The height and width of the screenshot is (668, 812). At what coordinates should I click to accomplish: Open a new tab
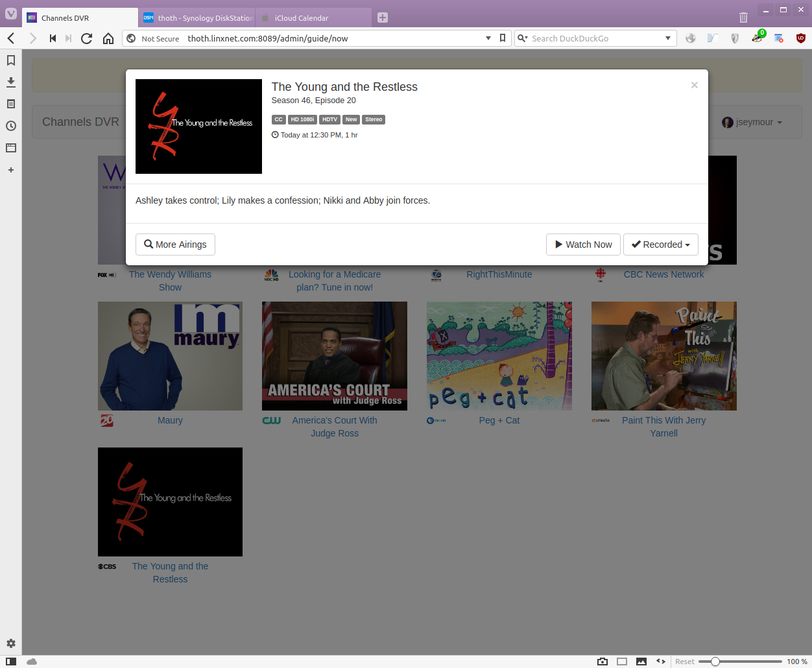(x=383, y=18)
